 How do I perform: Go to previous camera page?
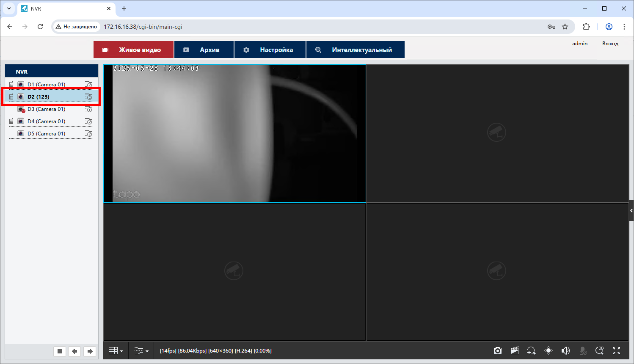point(74,351)
